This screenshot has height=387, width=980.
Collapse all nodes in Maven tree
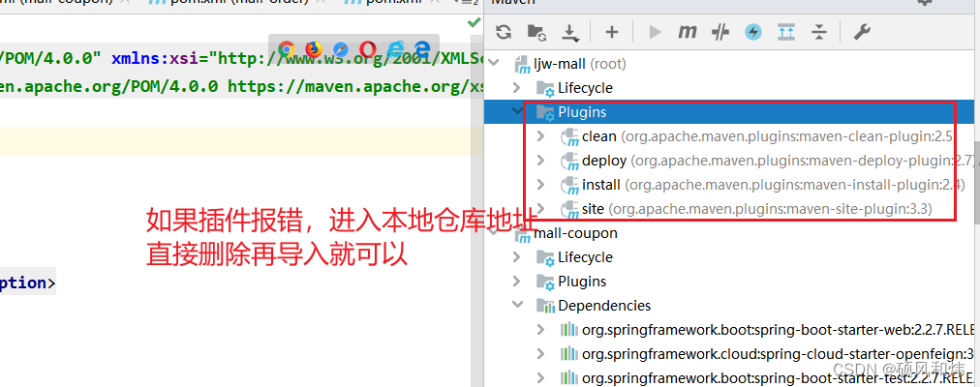[818, 32]
